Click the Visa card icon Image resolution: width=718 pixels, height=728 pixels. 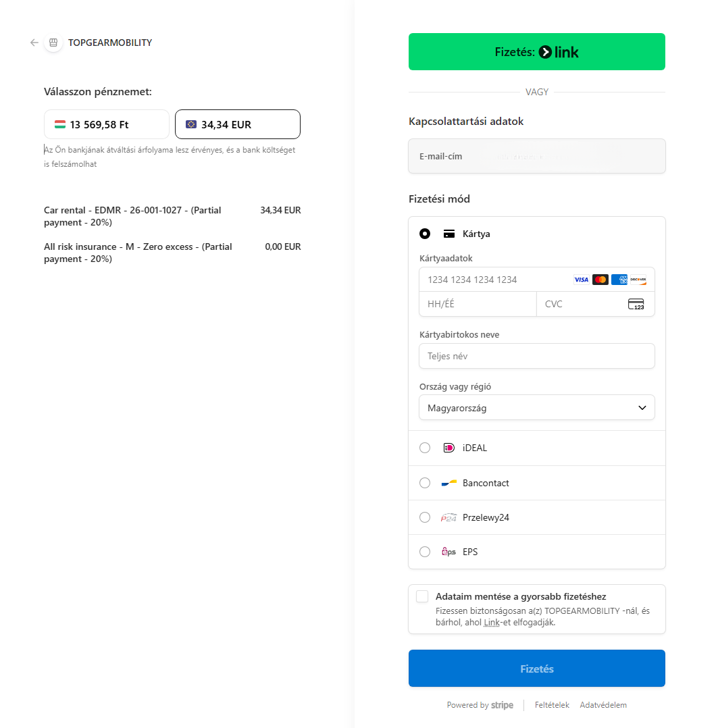582,279
